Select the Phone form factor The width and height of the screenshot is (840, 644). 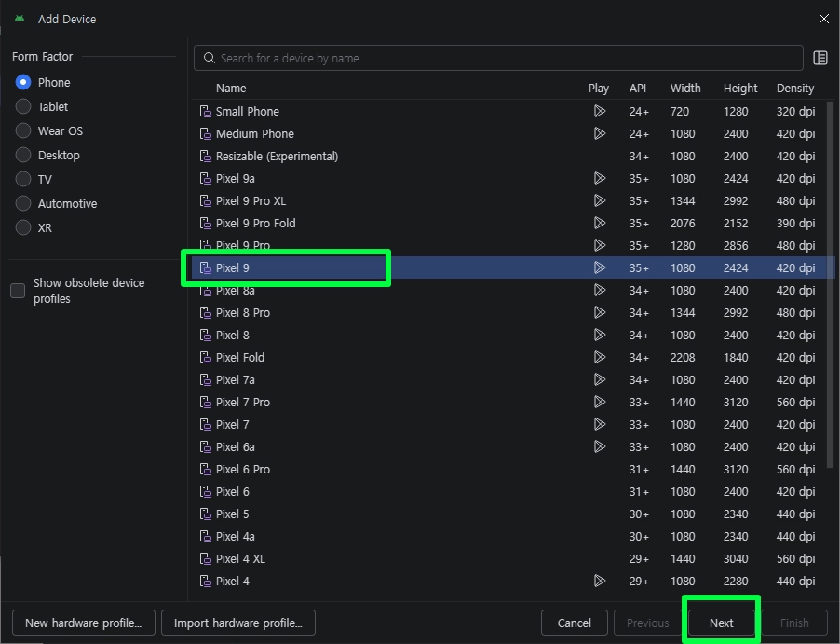[x=23, y=83]
